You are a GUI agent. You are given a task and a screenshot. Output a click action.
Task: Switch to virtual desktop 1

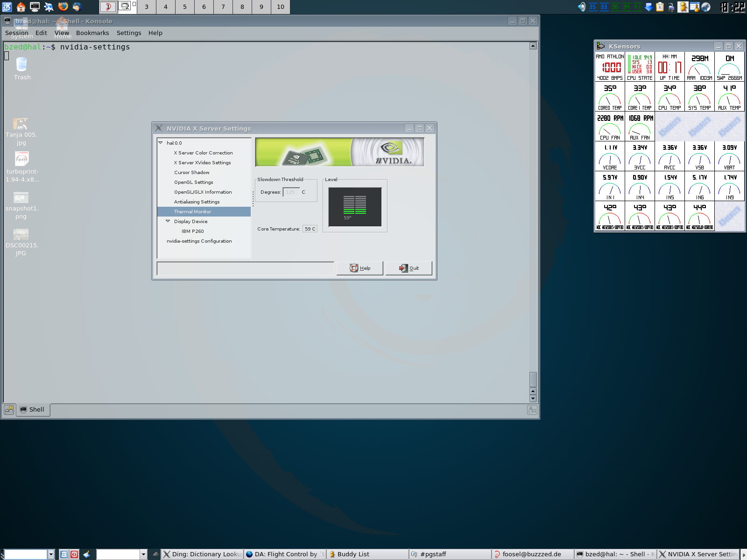108,7
